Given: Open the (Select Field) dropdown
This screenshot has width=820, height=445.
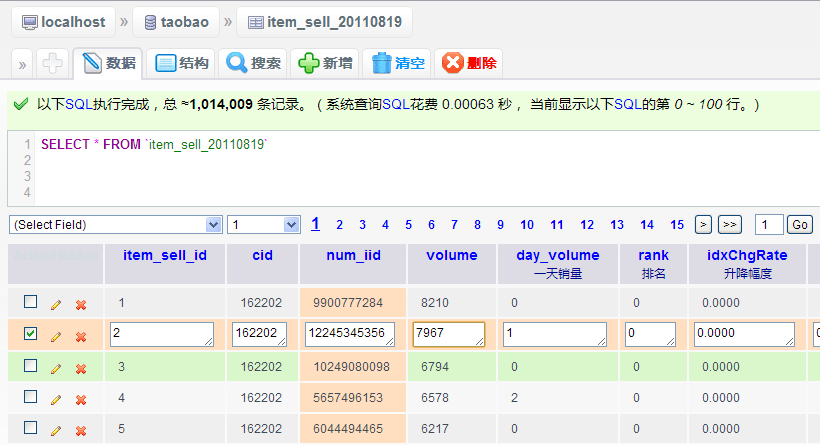Looking at the screenshot, I should (x=115, y=224).
